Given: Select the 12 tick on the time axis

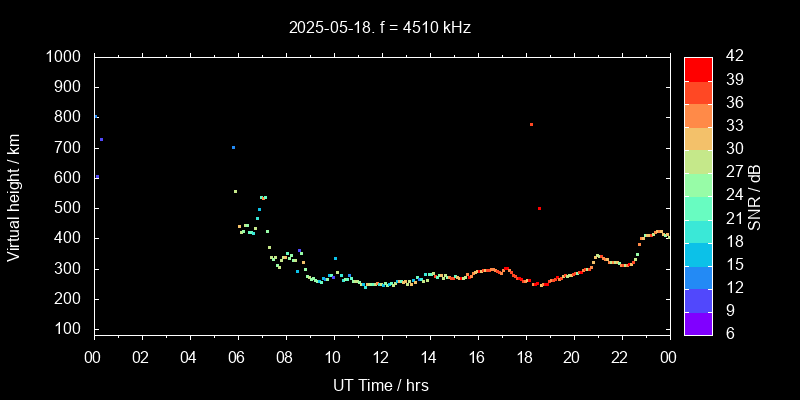Looking at the screenshot, I should [x=381, y=357].
